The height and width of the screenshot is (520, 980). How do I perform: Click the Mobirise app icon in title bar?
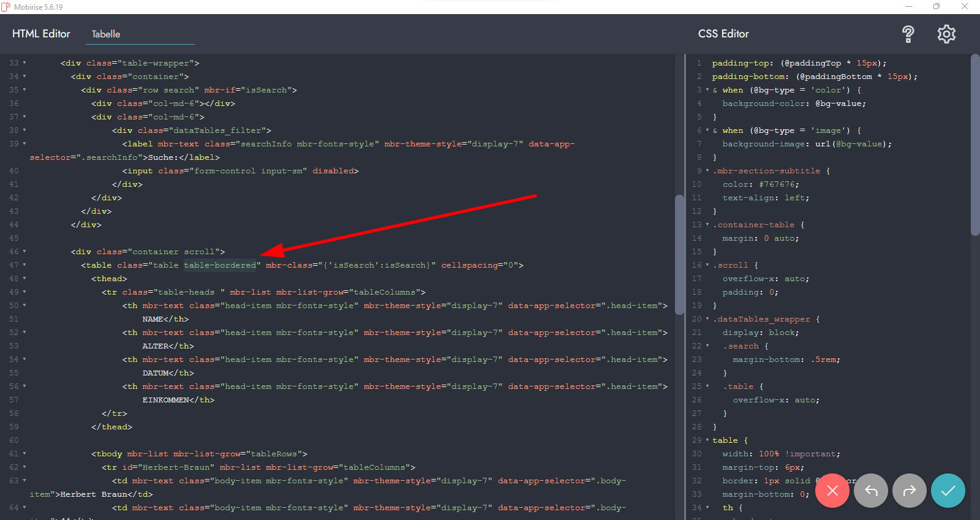6,7
